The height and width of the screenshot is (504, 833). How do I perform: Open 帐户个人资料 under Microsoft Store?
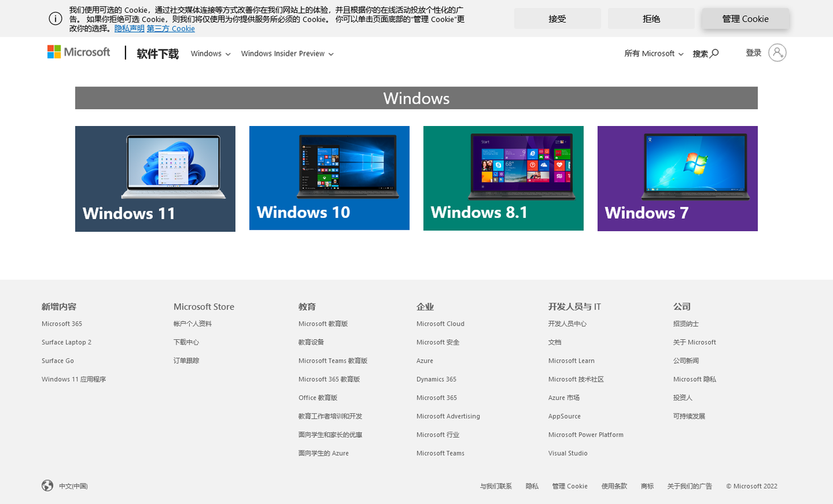coord(192,324)
